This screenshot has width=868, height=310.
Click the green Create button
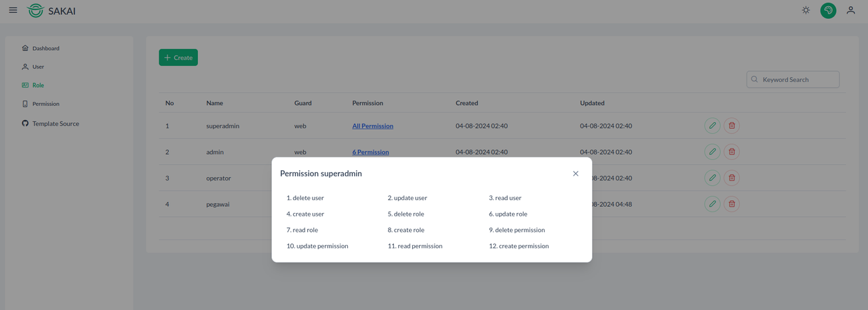click(x=178, y=58)
